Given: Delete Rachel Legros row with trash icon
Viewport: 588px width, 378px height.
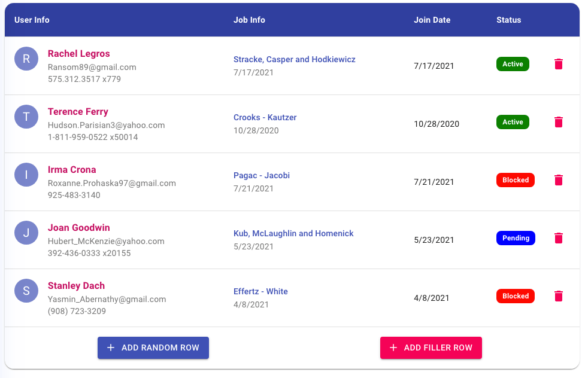Looking at the screenshot, I should (x=559, y=64).
